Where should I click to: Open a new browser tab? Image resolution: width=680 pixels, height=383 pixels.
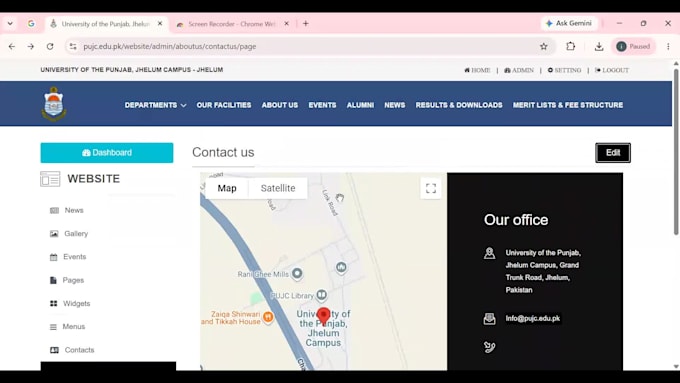pos(306,24)
